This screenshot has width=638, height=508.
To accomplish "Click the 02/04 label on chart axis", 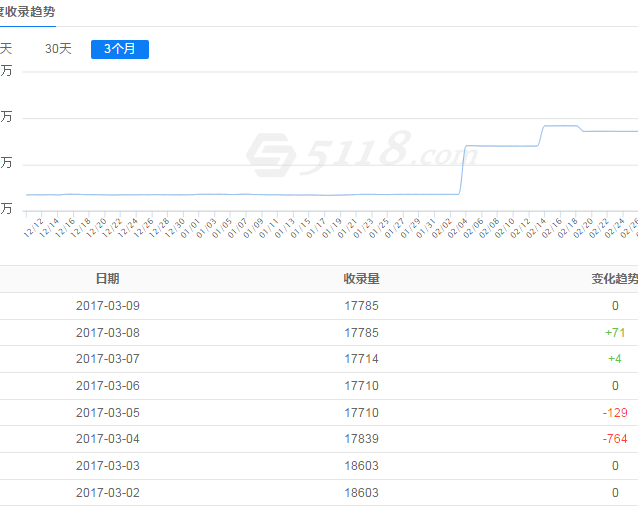I will pos(457,228).
